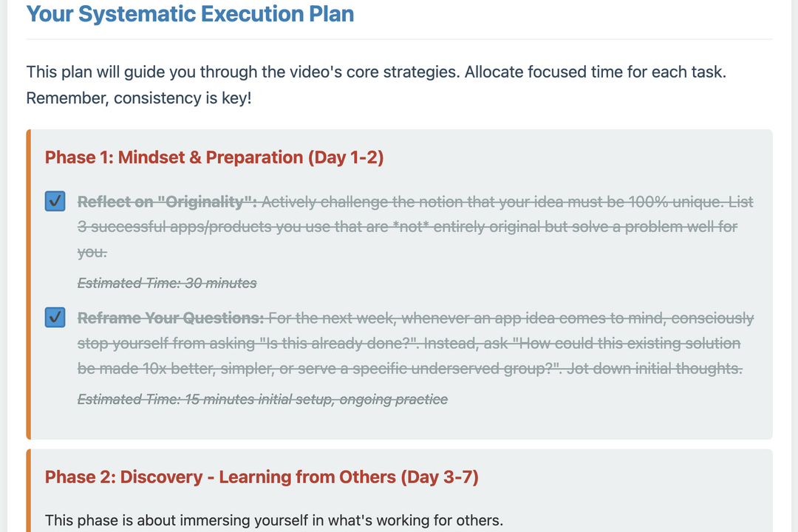
Task: Click 'Estimated Time: 15 minutes initial setup' line
Action: click(x=262, y=399)
